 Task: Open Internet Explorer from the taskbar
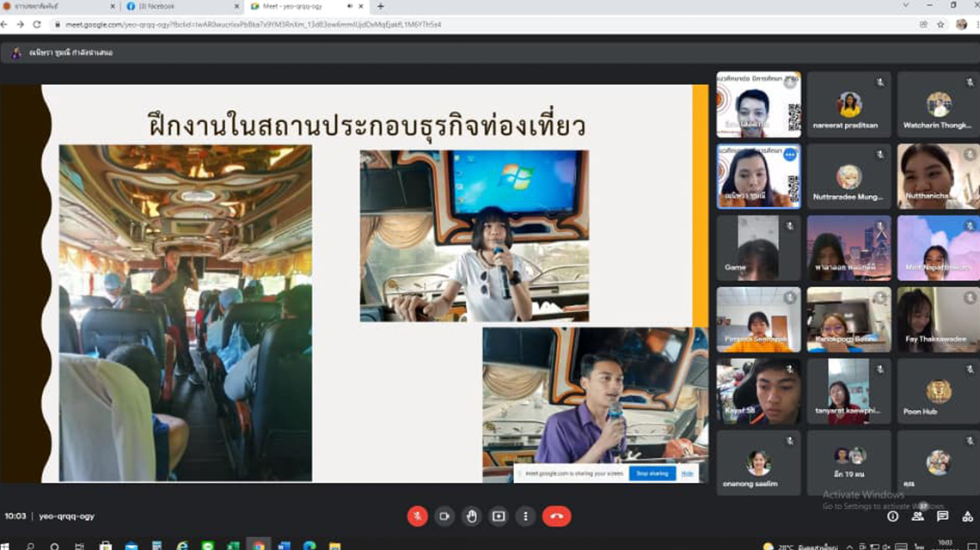click(182, 546)
